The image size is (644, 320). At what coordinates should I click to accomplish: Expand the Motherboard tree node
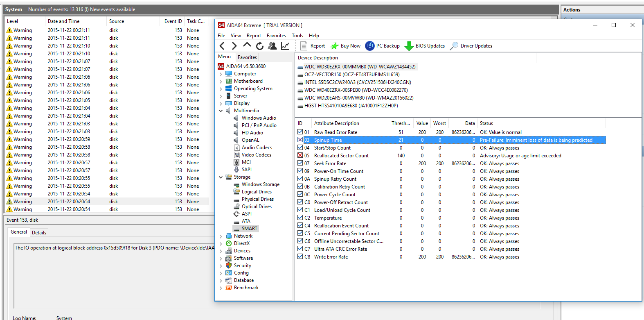coord(221,82)
